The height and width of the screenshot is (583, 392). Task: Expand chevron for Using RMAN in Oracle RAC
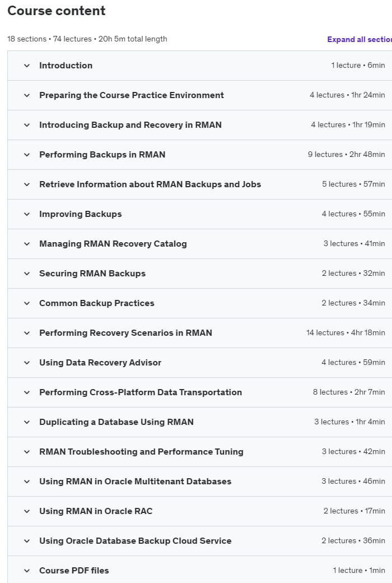point(27,511)
